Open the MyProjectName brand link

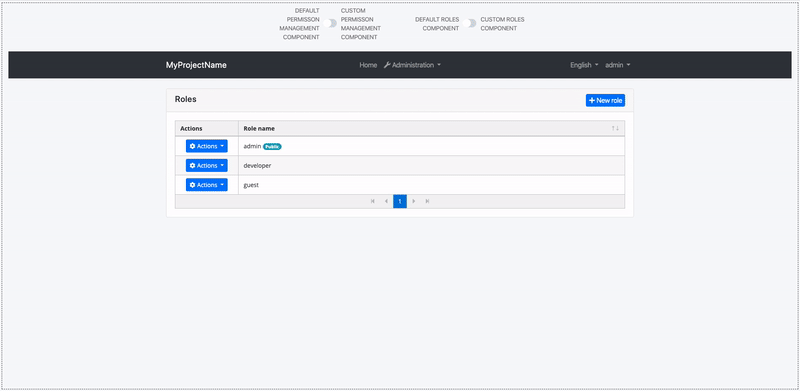(196, 65)
